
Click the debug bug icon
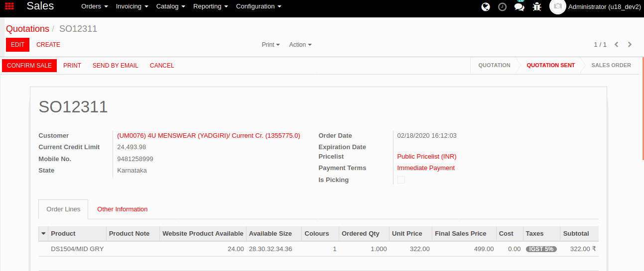coord(536,7)
